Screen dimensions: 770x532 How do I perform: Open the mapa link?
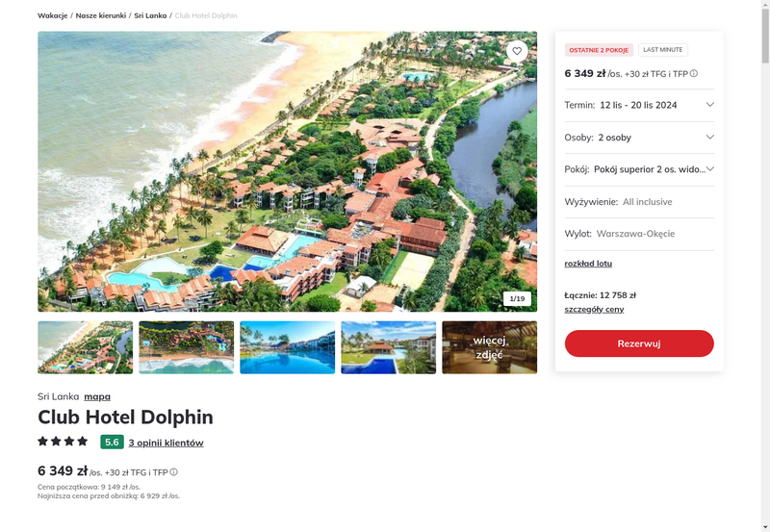coord(97,396)
